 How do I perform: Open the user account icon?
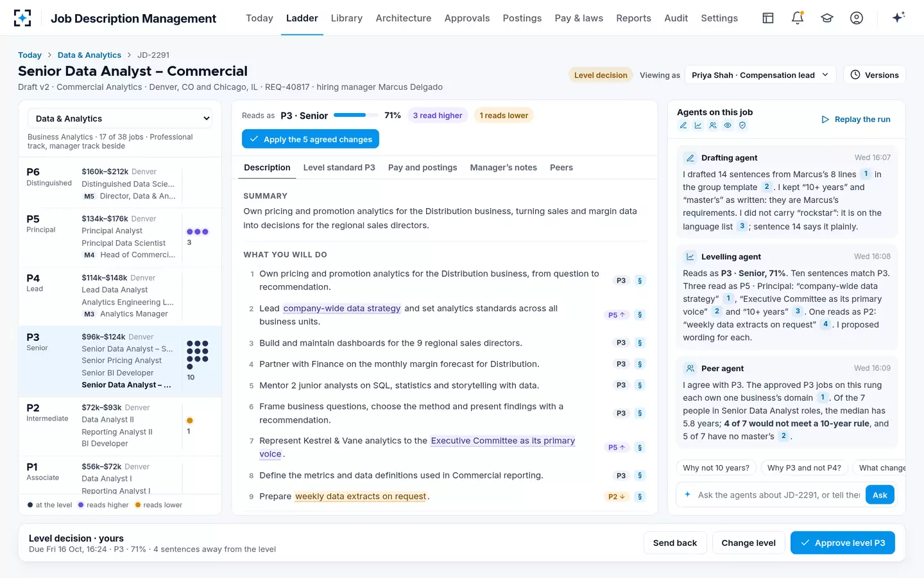(857, 18)
